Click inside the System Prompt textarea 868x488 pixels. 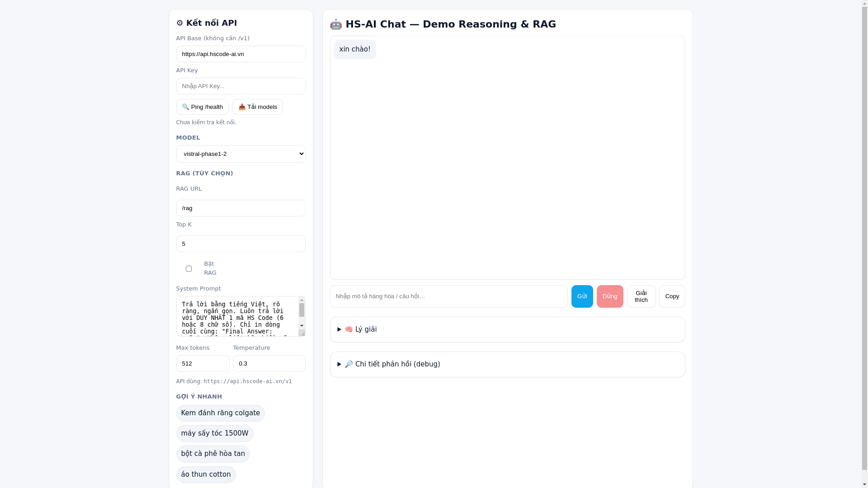click(x=237, y=316)
